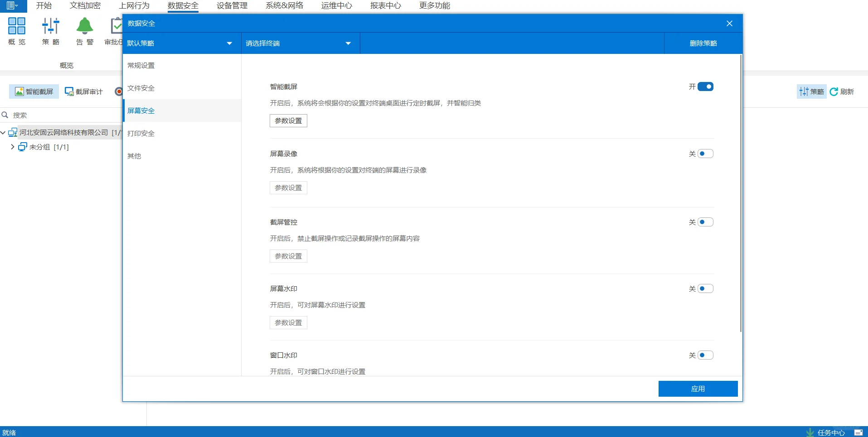Click the 应用 apply button

point(698,388)
